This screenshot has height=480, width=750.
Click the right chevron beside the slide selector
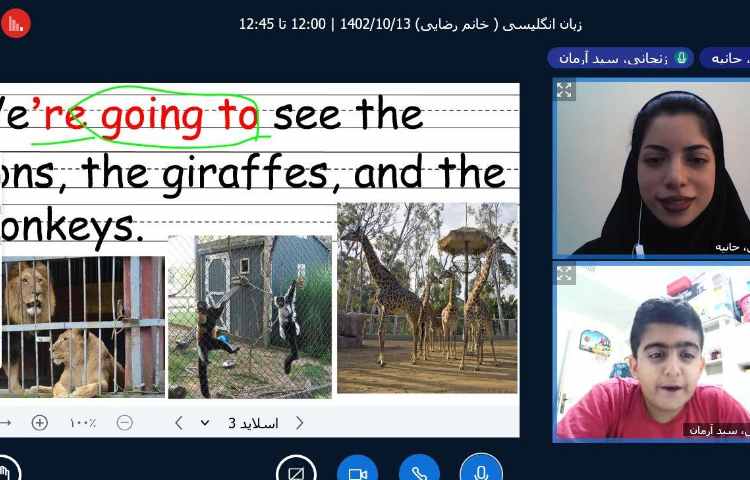pyautogui.click(x=299, y=423)
